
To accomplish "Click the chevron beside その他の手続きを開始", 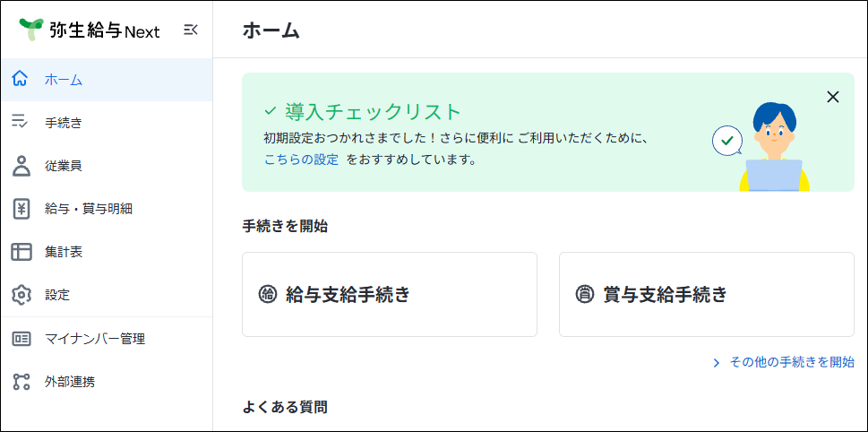I will [x=717, y=363].
